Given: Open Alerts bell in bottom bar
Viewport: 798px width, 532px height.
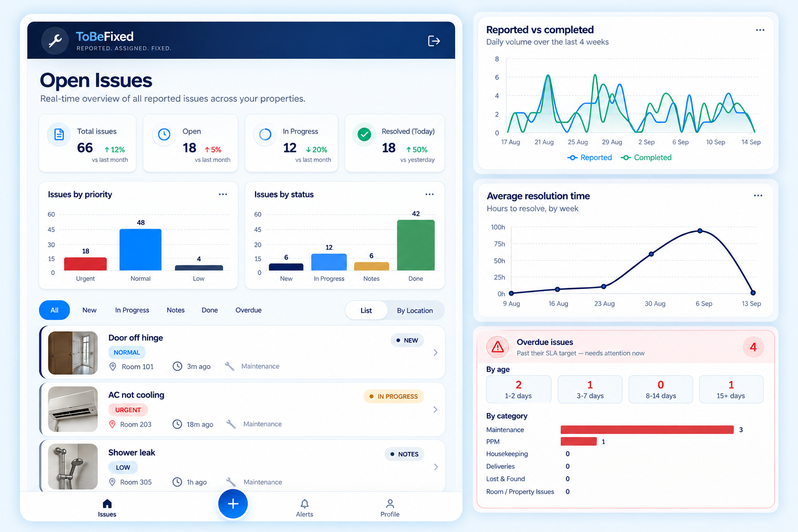Looking at the screenshot, I should [x=304, y=508].
